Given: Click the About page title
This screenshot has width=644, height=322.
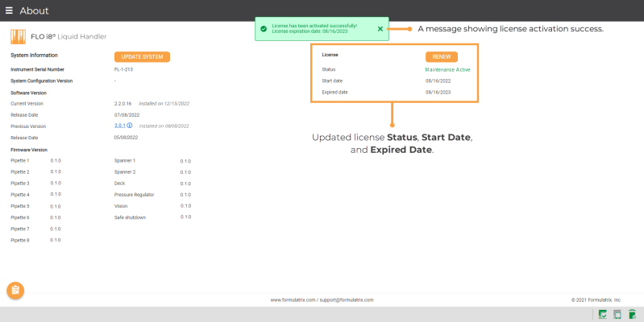Looking at the screenshot, I should (34, 10).
